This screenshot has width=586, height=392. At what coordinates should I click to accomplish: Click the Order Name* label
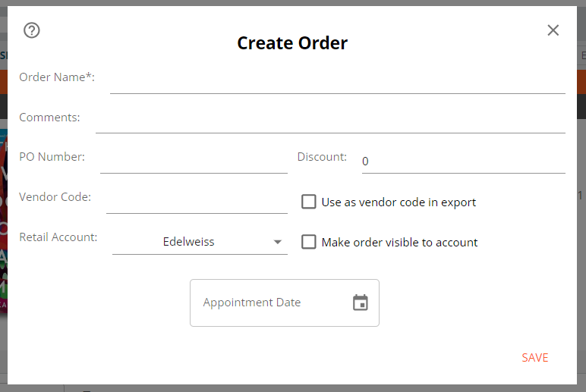57,77
